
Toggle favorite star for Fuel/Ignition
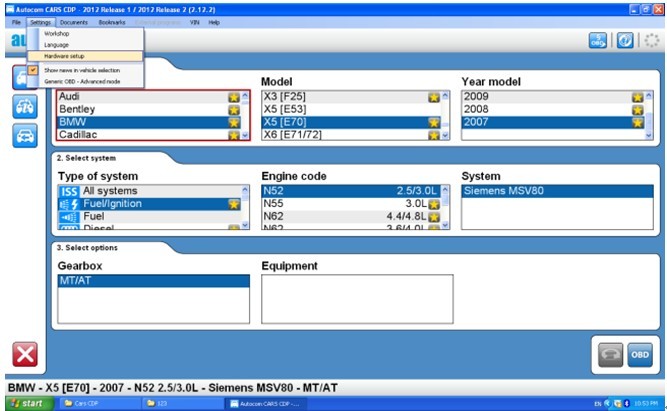(234, 204)
